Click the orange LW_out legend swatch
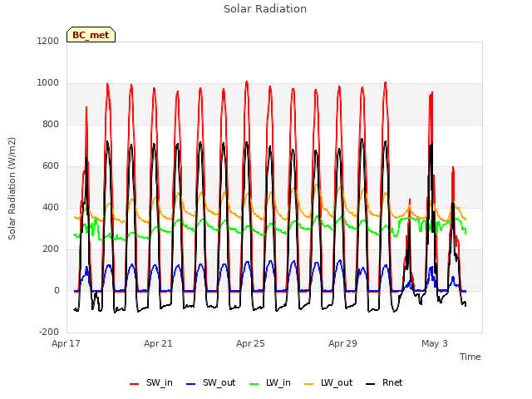Viewport: 532px width, 399px height. point(309,384)
